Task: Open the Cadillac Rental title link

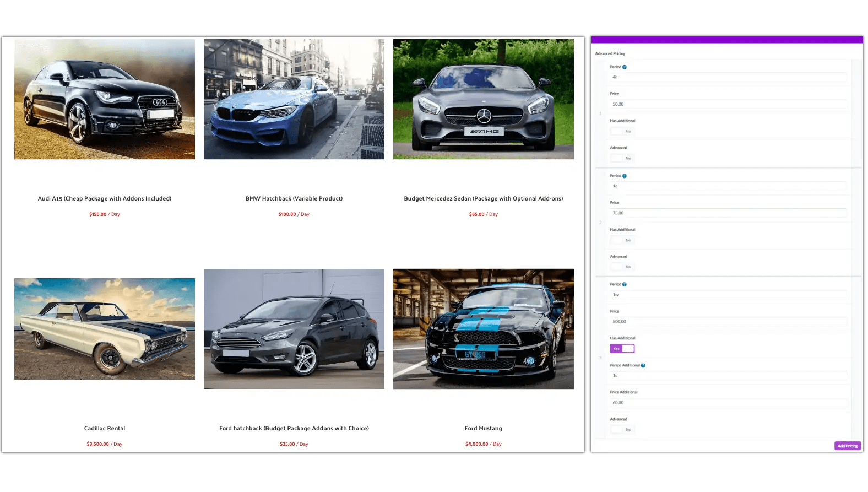Action: (105, 428)
